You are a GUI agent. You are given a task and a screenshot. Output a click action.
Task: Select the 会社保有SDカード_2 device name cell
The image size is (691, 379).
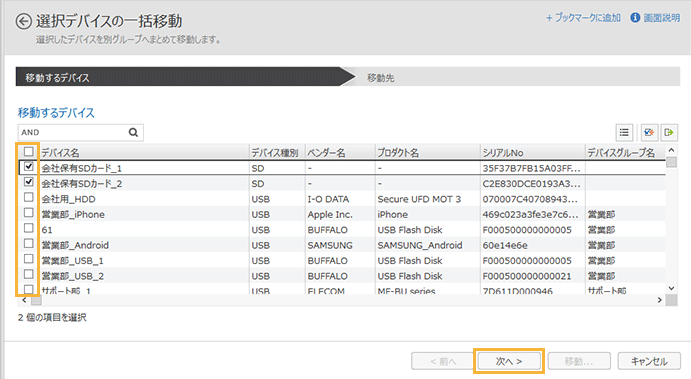[x=144, y=183]
